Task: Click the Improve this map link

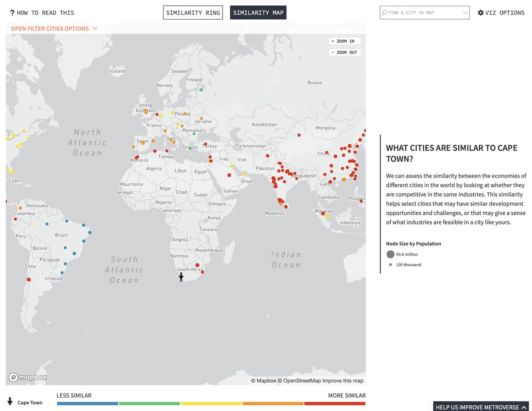Action: [x=343, y=381]
